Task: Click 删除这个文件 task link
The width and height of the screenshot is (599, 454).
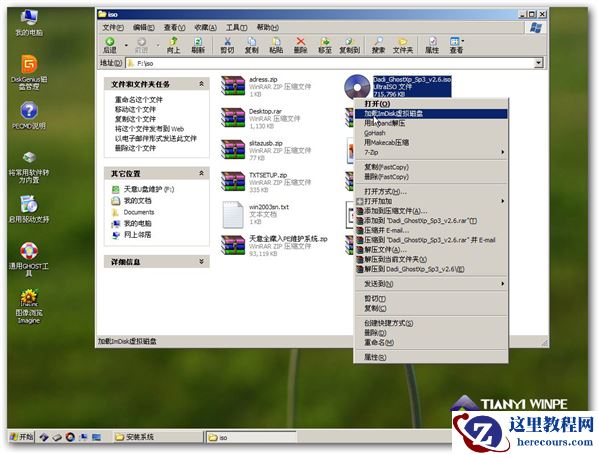Action: (x=135, y=148)
